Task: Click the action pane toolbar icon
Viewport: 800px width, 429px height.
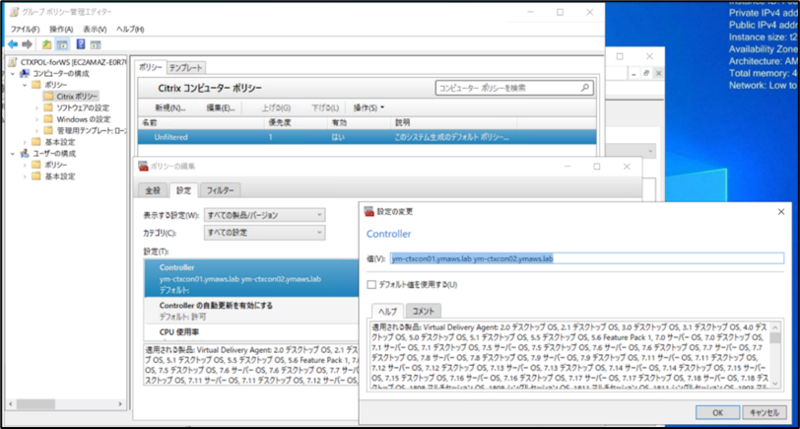Action: [x=95, y=44]
